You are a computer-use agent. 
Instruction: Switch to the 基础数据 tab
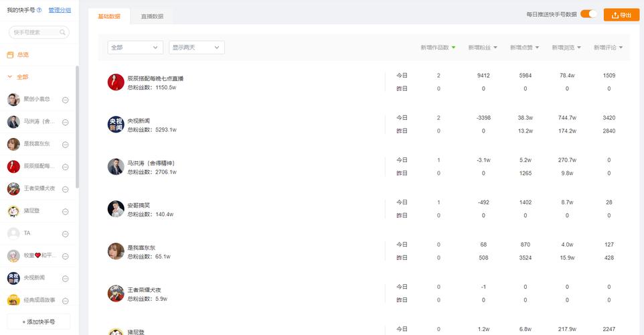pos(109,17)
